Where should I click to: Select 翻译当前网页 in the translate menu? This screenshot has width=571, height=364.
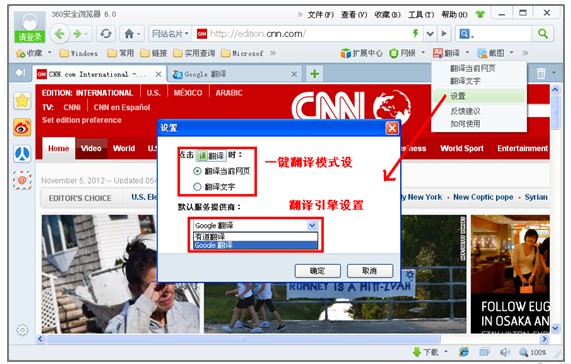point(472,68)
